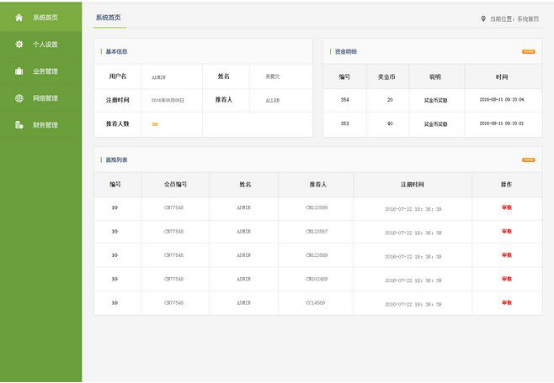Click the 奖金币 amount 40
The image size is (554, 383).
pyautogui.click(x=390, y=124)
